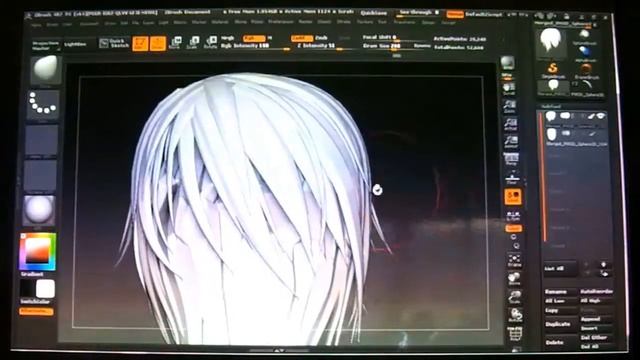Screen dimensions: 640x360
Task: Click the polypaint brush icon on second subtool
Action: (x=591, y=134)
